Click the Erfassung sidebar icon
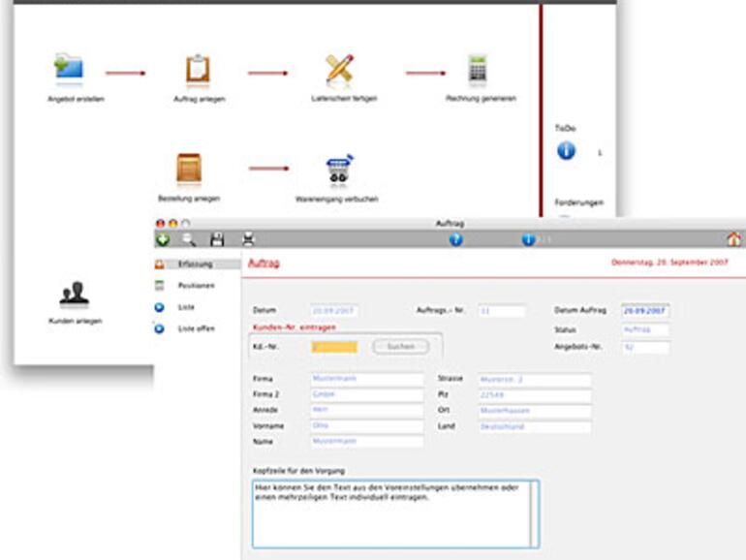Image resolution: width=746 pixels, height=560 pixels. 160,264
